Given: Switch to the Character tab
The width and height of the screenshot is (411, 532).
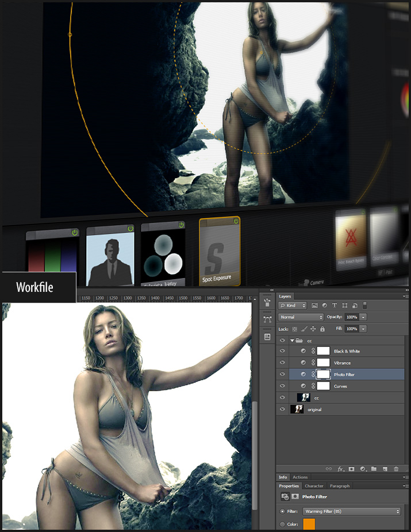Looking at the screenshot, I should [314, 486].
